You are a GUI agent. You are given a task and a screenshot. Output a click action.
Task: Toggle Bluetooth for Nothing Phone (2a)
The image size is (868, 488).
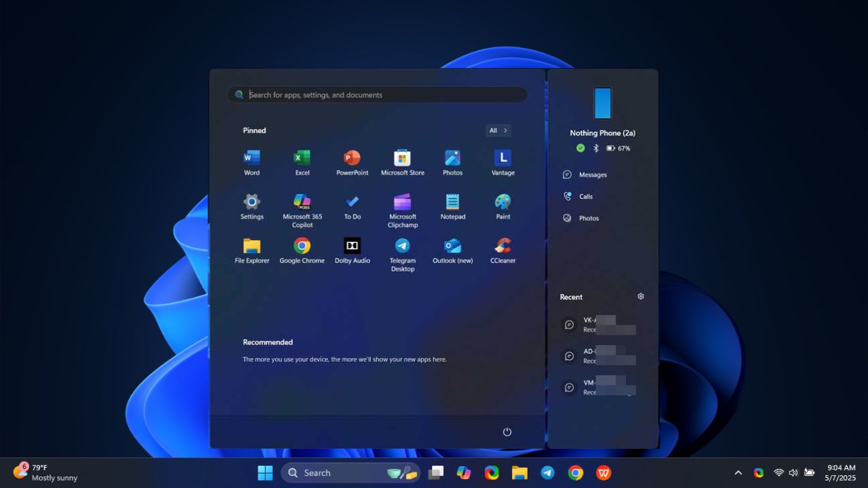pyautogui.click(x=595, y=148)
